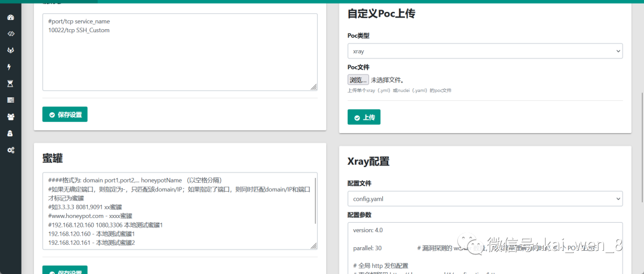This screenshot has width=644, height=274.
Task: Open the 配置文件 dropdown showing config.yaml
Action: coord(485,199)
